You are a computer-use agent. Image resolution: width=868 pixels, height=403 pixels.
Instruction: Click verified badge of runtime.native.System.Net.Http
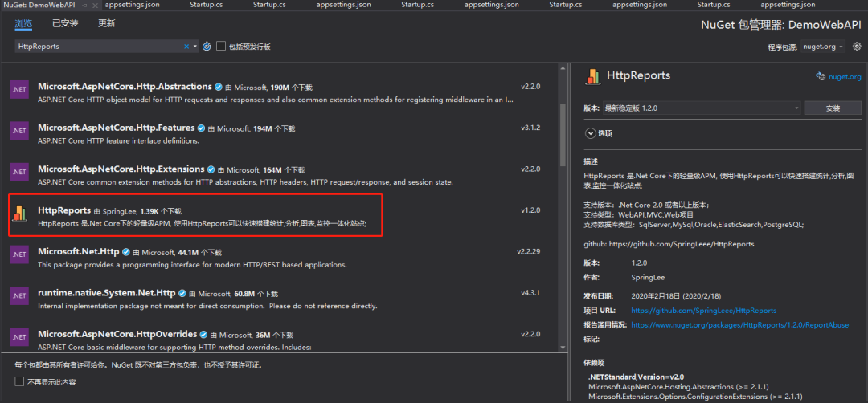pos(182,294)
